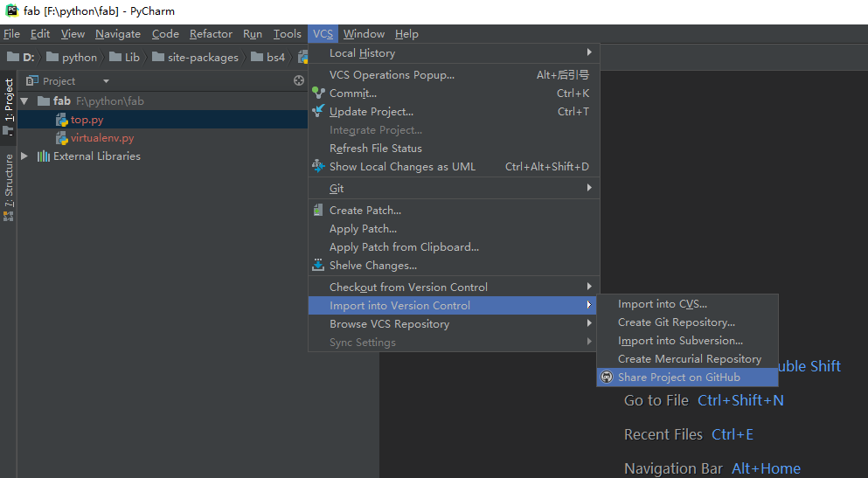Choose Refresh File Status
The image size is (868, 478).
(x=454, y=149)
